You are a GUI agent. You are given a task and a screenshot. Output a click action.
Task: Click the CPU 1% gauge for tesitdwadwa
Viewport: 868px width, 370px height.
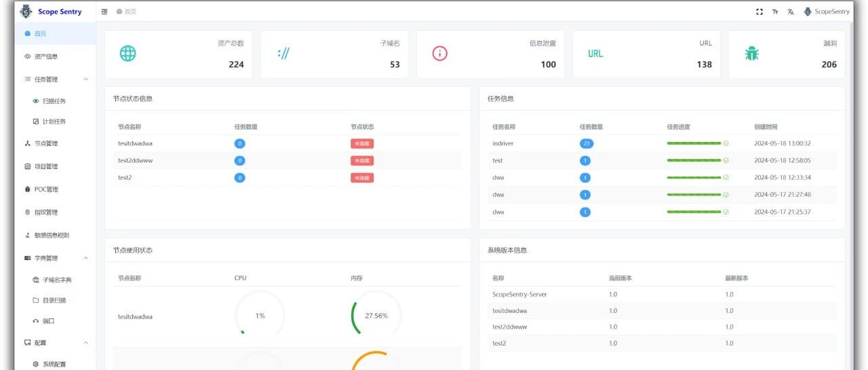[260, 316]
